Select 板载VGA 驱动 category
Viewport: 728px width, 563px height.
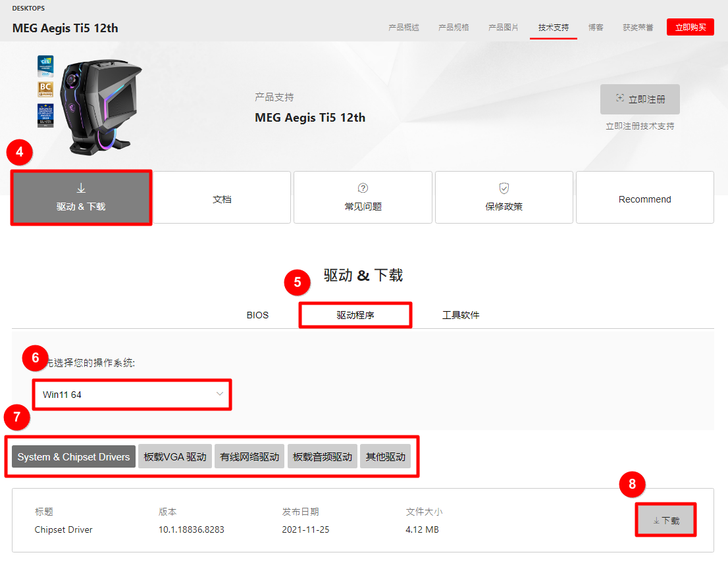point(175,456)
